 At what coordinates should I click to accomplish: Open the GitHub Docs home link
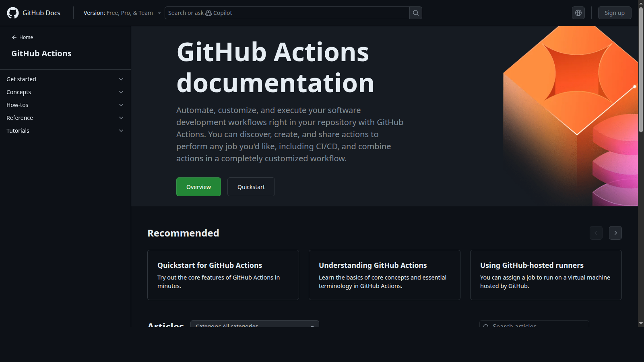[x=34, y=13]
